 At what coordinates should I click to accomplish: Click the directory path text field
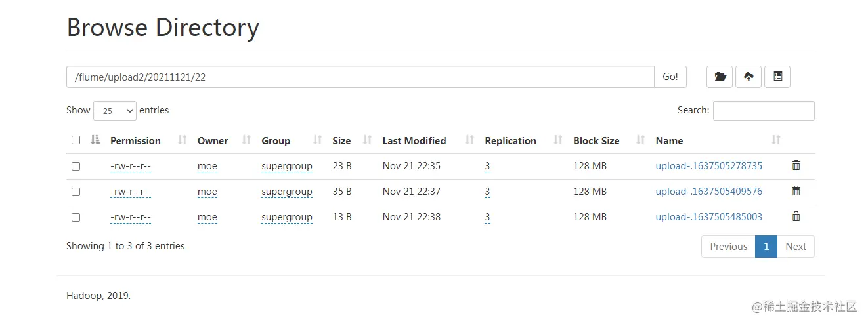point(360,77)
